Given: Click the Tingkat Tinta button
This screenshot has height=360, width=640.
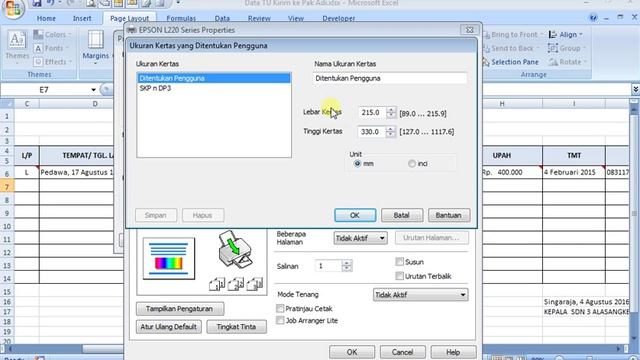Looking at the screenshot, I should [x=236, y=327].
